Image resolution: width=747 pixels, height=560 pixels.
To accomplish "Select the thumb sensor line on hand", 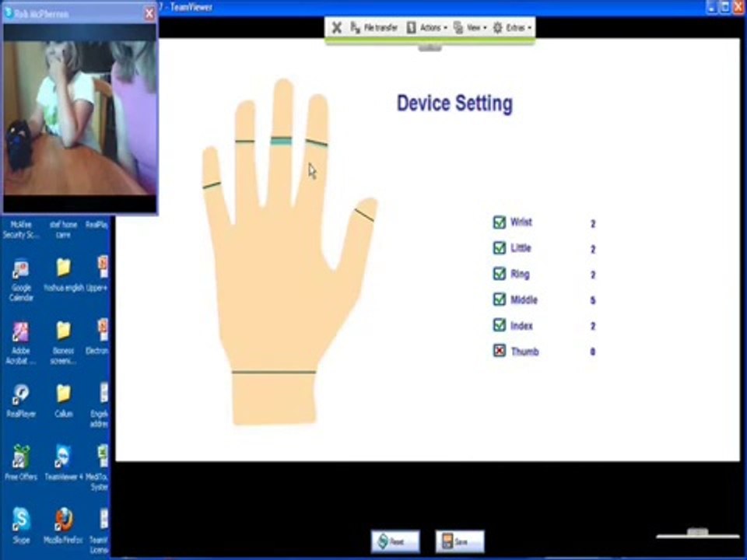I will [x=364, y=215].
